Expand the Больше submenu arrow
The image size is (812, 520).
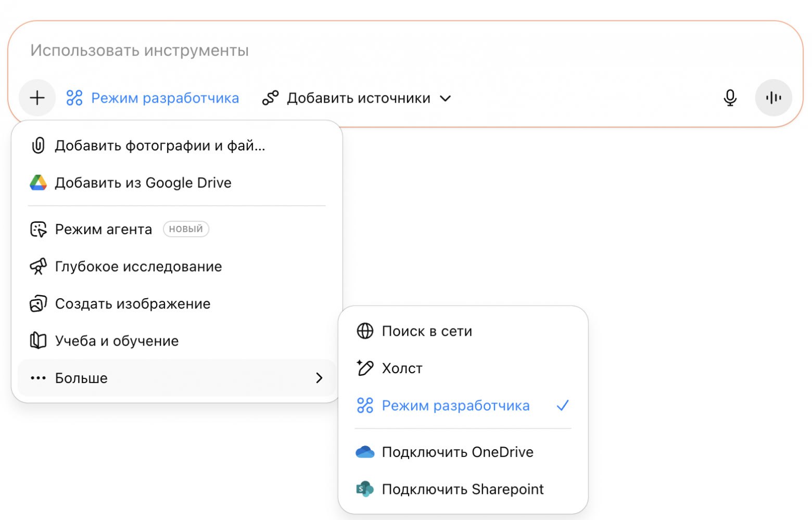click(x=320, y=378)
